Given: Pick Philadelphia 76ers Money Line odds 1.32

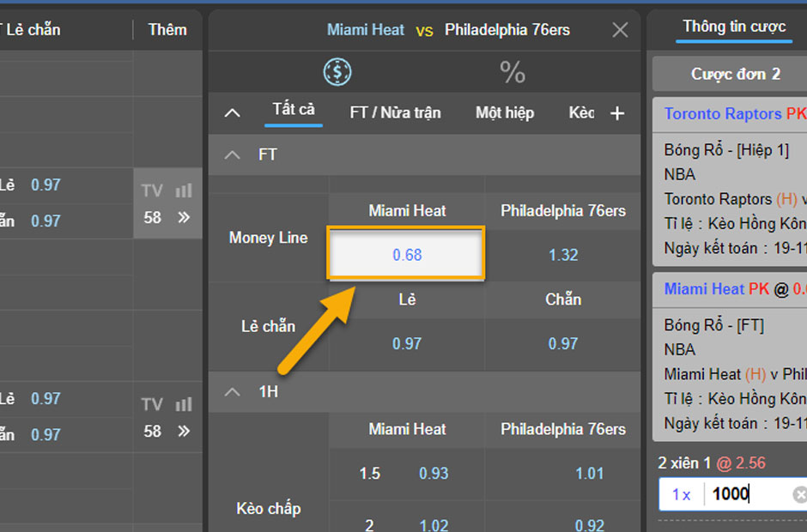Looking at the screenshot, I should [x=563, y=255].
